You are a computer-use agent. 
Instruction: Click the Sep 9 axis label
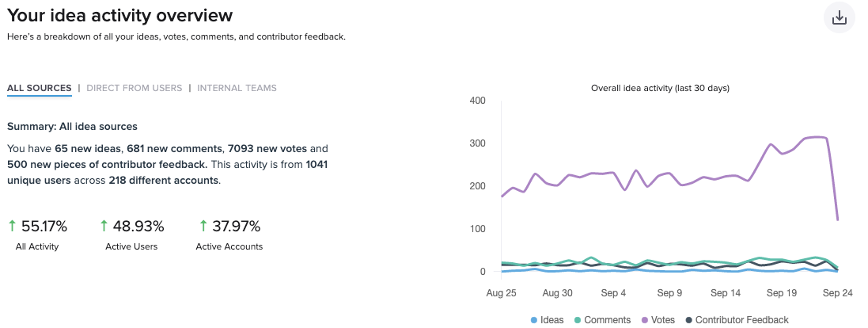[669, 293]
